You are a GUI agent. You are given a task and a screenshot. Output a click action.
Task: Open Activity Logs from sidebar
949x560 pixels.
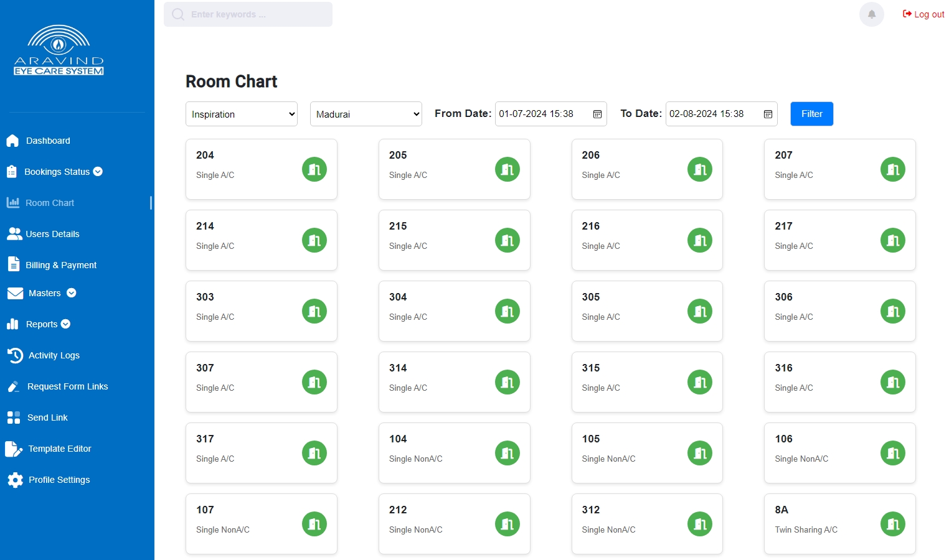pos(54,355)
